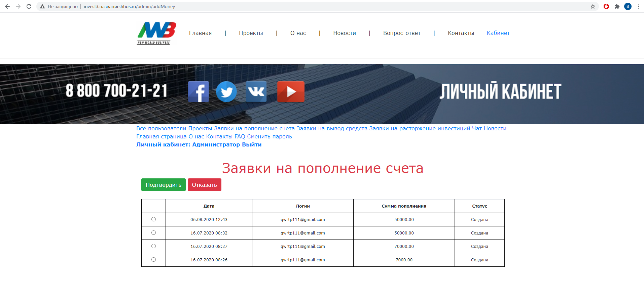644x303 pixels.
Task: Click the date cell 06.08.2020 12:43
Action: [x=209, y=220]
